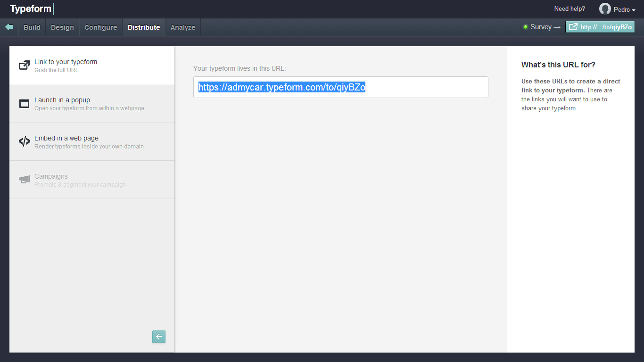The height and width of the screenshot is (362, 644).
Task: Open the typeform via the http://.../to/qiyBZo button
Action: [x=600, y=27]
